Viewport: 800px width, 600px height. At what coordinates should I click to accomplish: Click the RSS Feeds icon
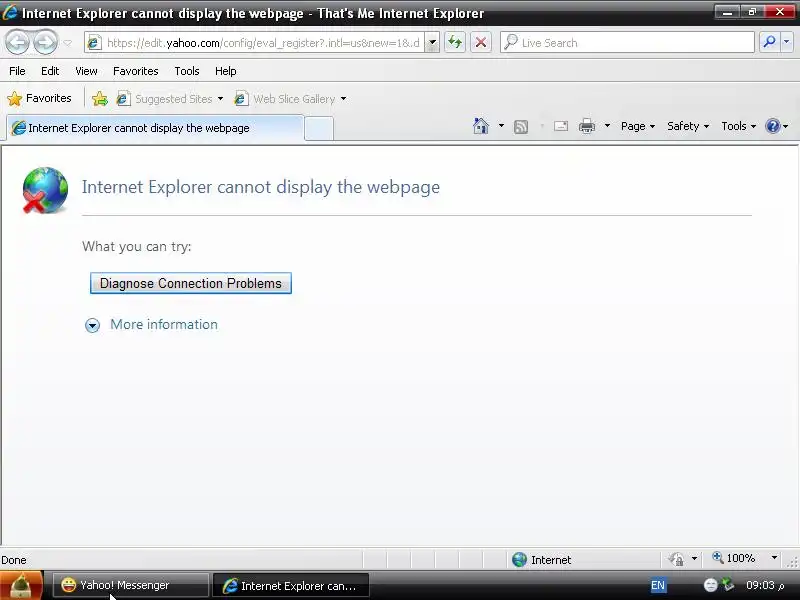click(x=521, y=127)
